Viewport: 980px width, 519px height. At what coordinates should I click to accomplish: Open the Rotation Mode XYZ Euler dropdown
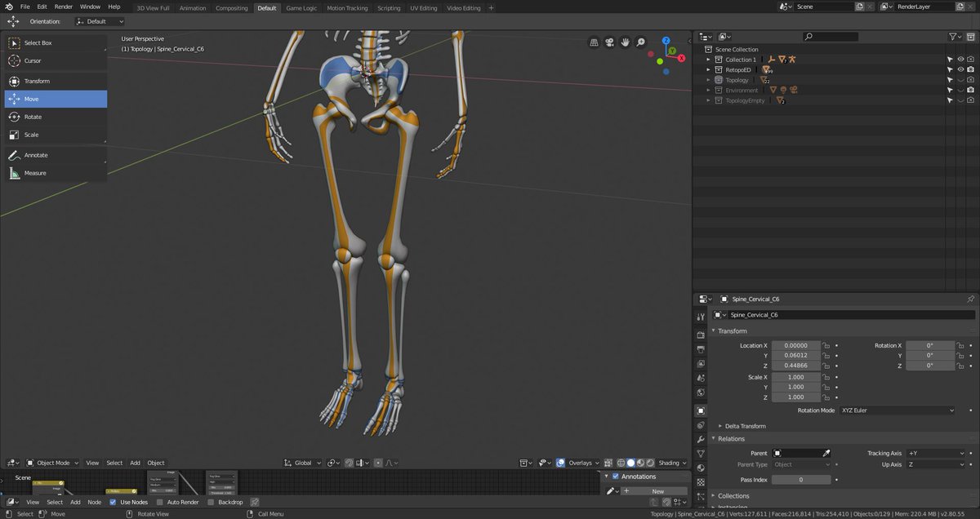point(897,410)
